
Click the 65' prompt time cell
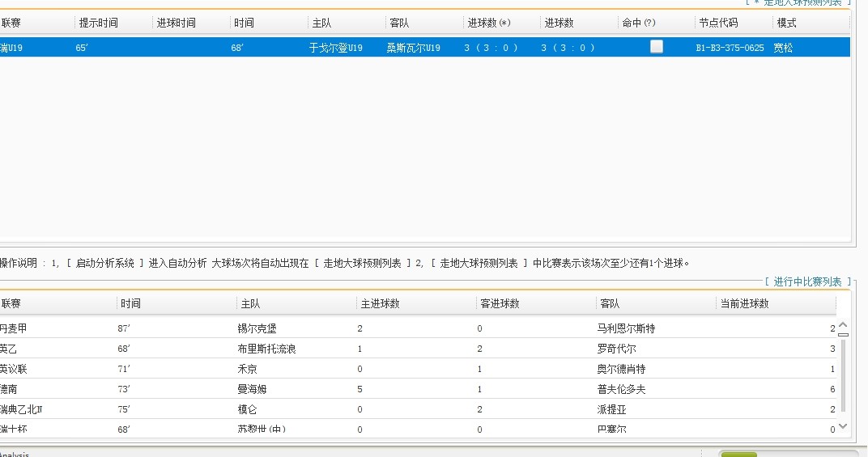(82, 48)
